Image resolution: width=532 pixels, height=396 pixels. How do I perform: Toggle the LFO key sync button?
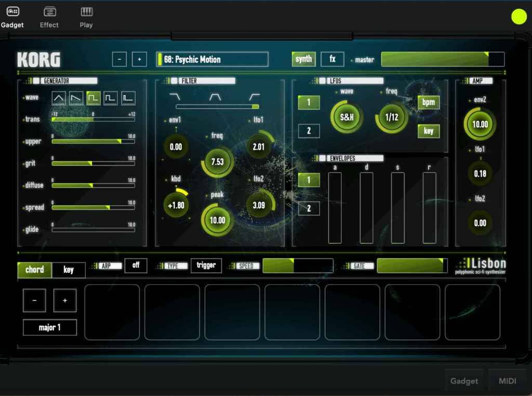click(428, 131)
